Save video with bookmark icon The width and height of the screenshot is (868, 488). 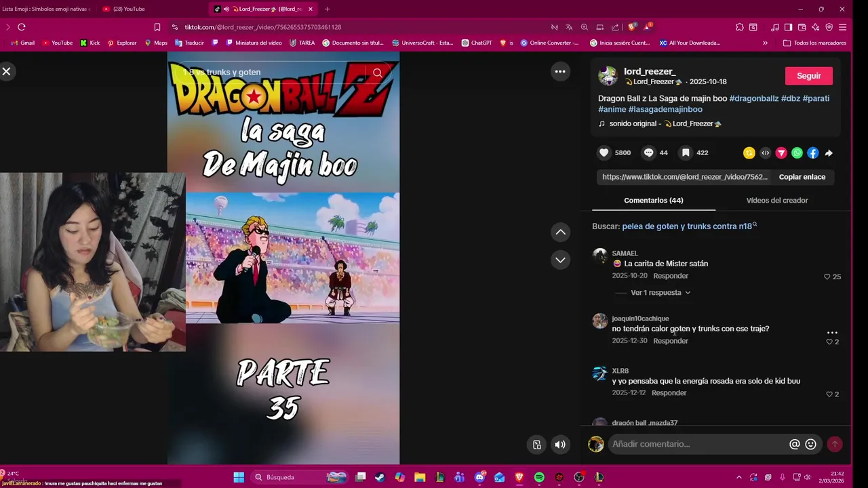pyautogui.click(x=686, y=153)
